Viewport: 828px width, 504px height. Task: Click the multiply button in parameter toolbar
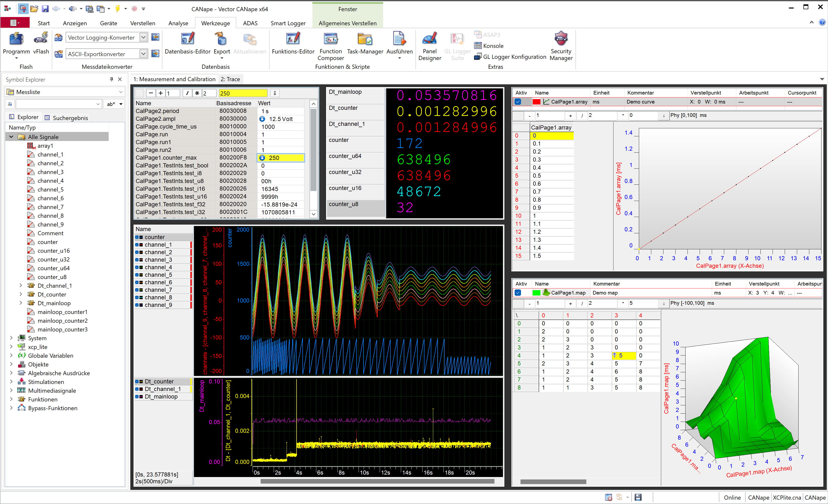[x=197, y=93]
